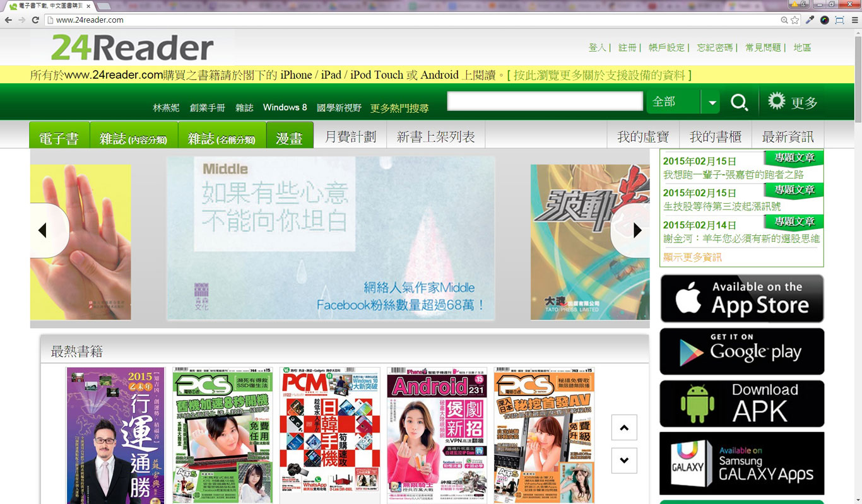Move hot books list down arrow
The width and height of the screenshot is (862, 504).
point(624,460)
